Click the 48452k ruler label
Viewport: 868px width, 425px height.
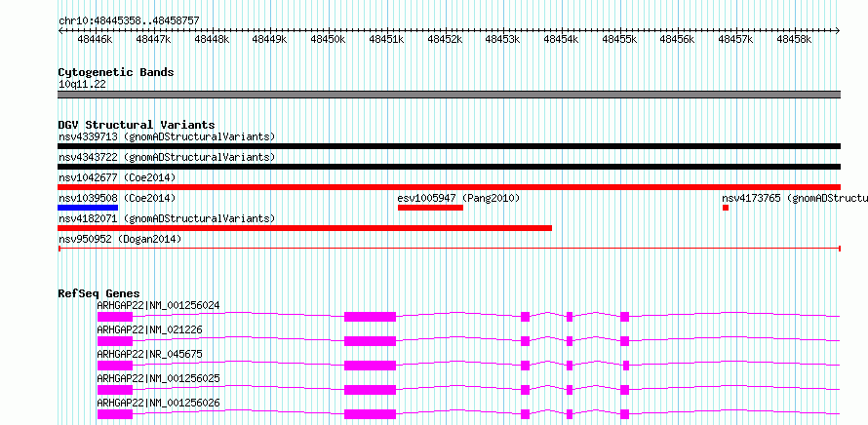(445, 39)
